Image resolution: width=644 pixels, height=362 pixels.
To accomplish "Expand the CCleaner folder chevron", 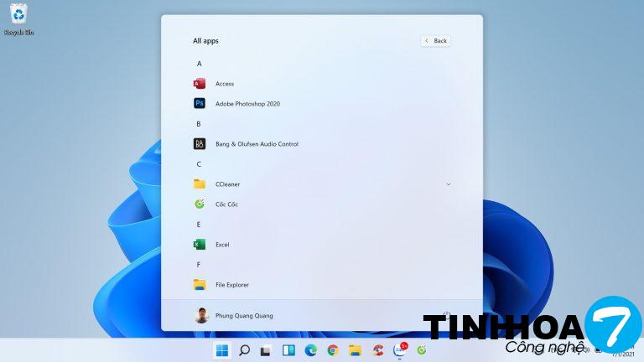I will (449, 184).
